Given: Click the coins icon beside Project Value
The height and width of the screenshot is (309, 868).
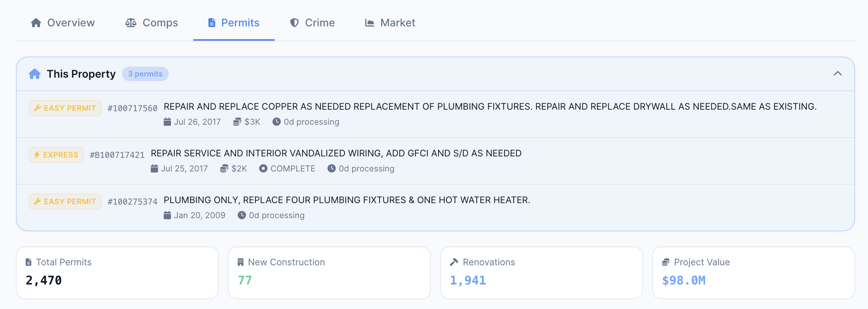Looking at the screenshot, I should pyautogui.click(x=666, y=262).
